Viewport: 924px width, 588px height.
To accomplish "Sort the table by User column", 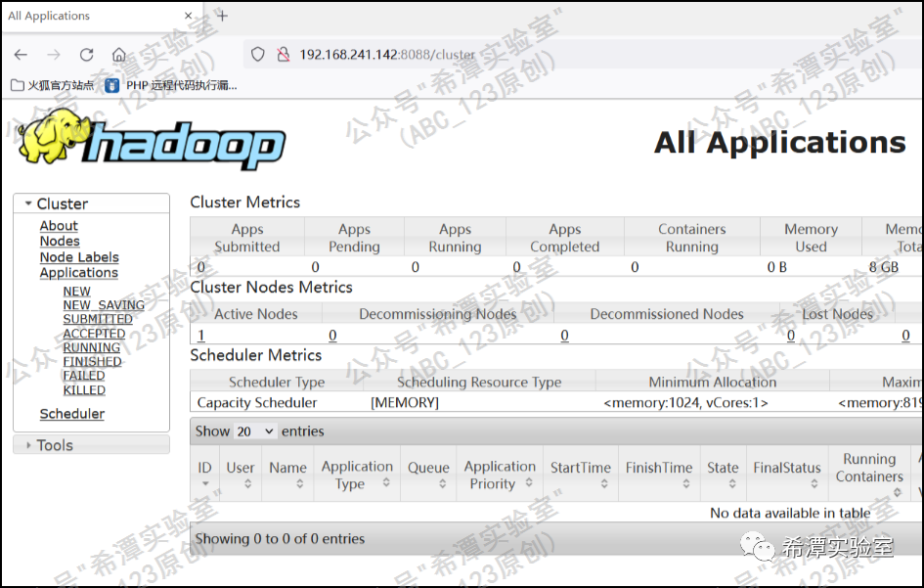I will coord(241,475).
